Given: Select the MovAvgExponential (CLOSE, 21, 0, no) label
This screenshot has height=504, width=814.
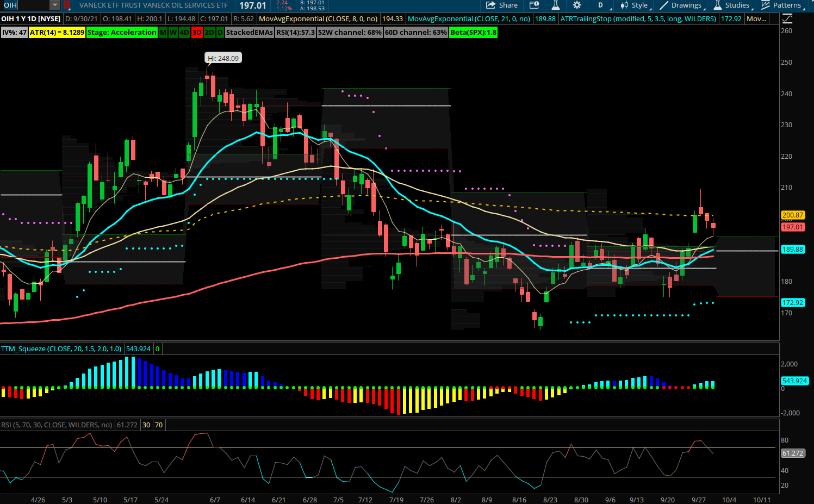Looking at the screenshot, I should point(469,18).
